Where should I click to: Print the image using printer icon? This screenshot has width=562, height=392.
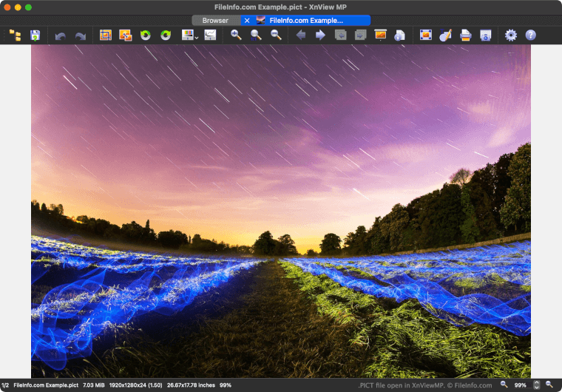click(466, 35)
